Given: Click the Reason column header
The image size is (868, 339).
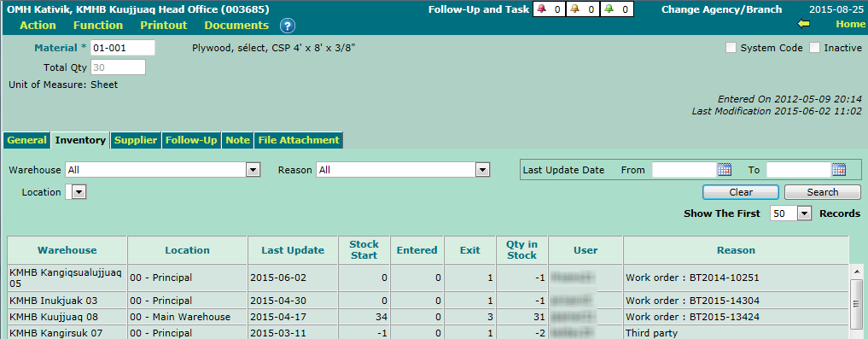Looking at the screenshot, I should point(736,250).
